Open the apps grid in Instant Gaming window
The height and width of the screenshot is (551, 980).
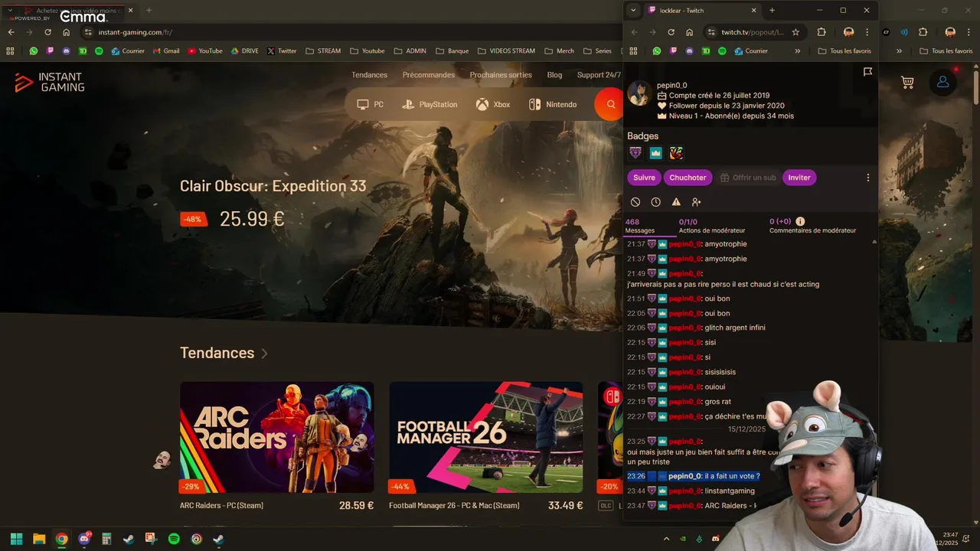[x=10, y=51]
